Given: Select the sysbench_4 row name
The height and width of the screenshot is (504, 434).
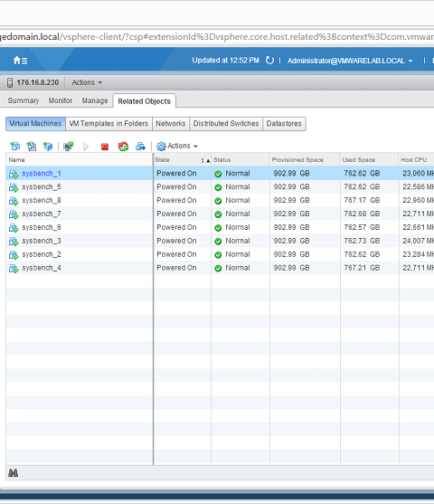Looking at the screenshot, I should [42, 268].
